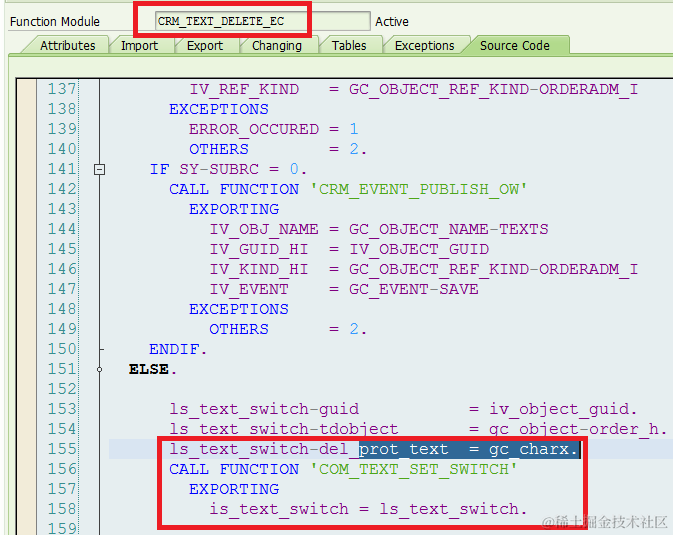Viewport: 673px width, 535px height.
Task: Collapse the IF SY-SUBRC block at line 141
Action: [99, 170]
